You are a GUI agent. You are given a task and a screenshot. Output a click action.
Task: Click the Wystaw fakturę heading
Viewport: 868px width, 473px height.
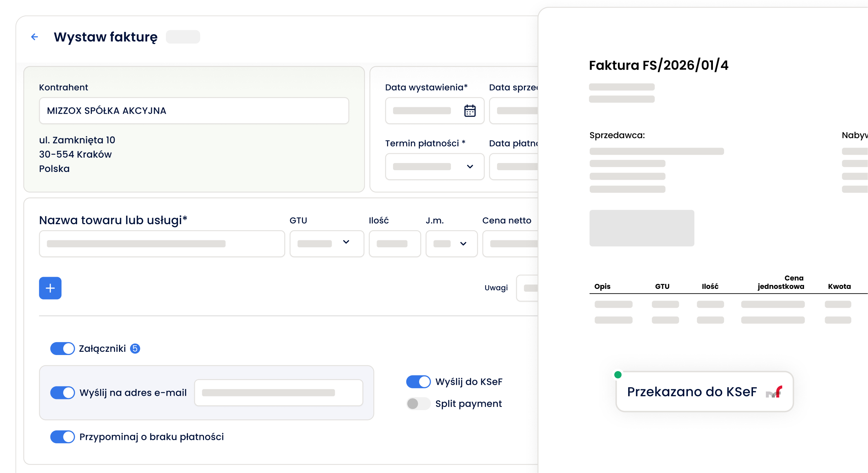click(x=106, y=37)
